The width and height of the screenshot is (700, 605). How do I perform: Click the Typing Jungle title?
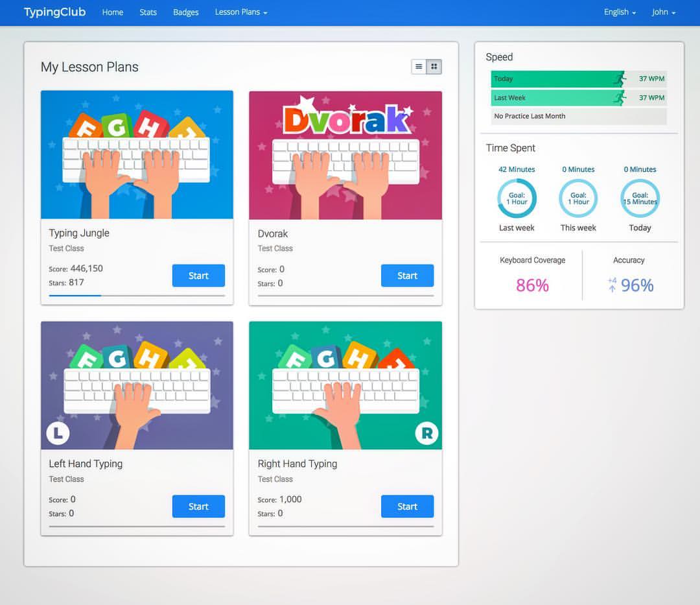[79, 233]
